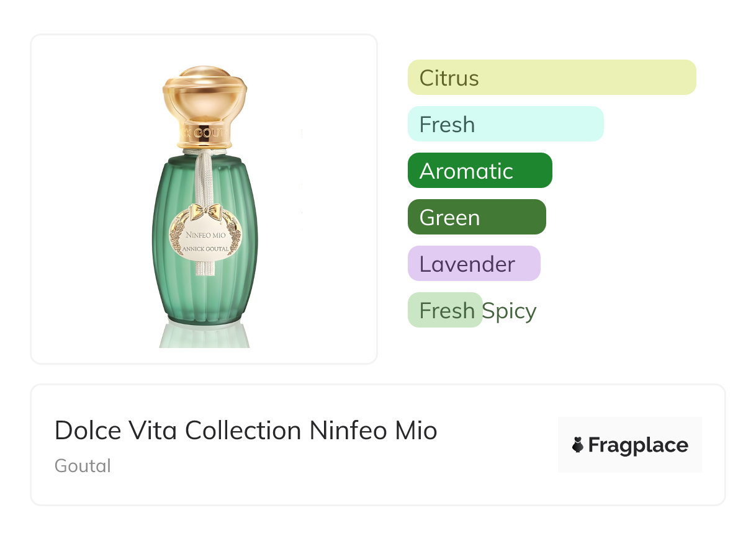The height and width of the screenshot is (536, 756).
Task: Pick the purple Lavender accord bar
Action: (474, 264)
